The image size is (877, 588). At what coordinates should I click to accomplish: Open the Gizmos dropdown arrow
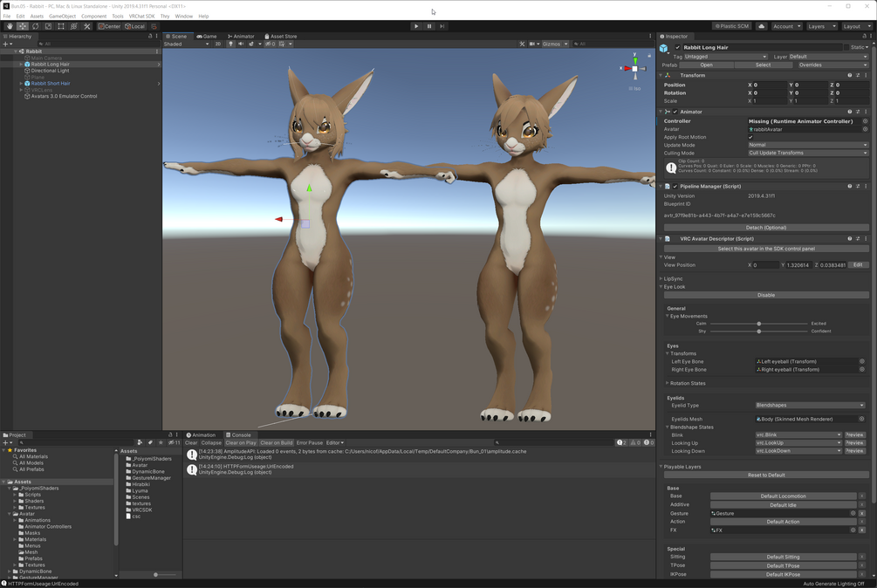pos(566,44)
